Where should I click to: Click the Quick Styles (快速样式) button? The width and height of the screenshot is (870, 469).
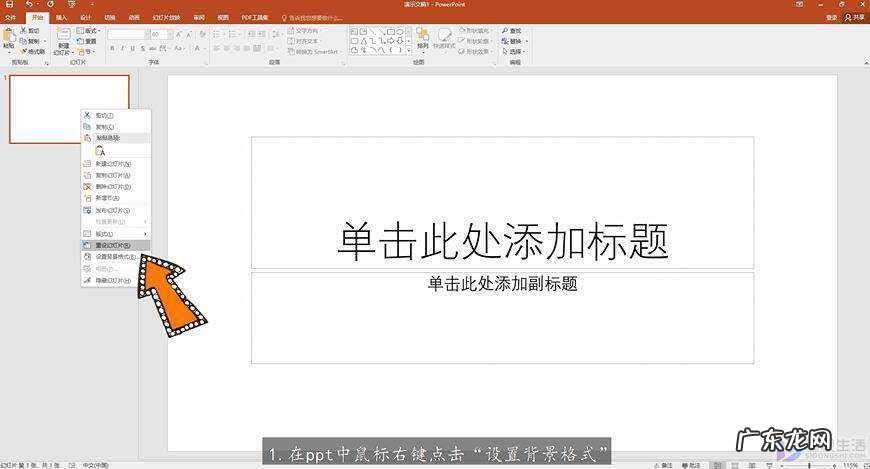pyautogui.click(x=444, y=38)
